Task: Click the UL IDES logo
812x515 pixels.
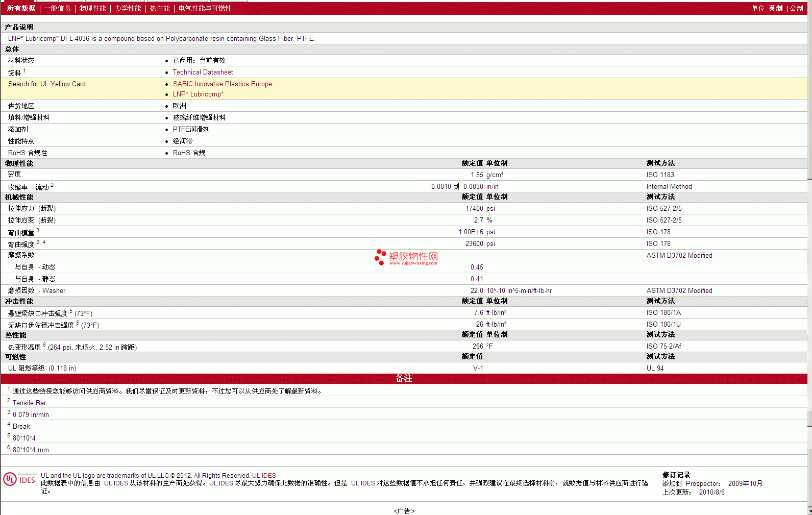Action: coord(19,479)
